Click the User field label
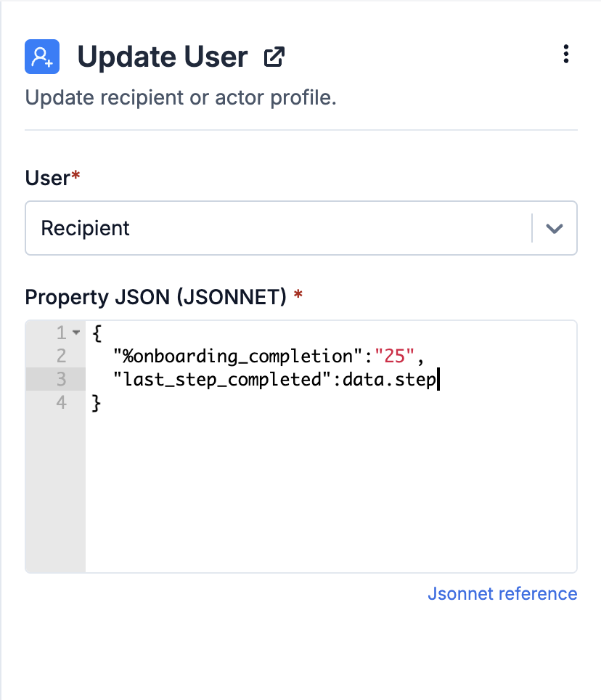The height and width of the screenshot is (700, 601). click(x=47, y=178)
